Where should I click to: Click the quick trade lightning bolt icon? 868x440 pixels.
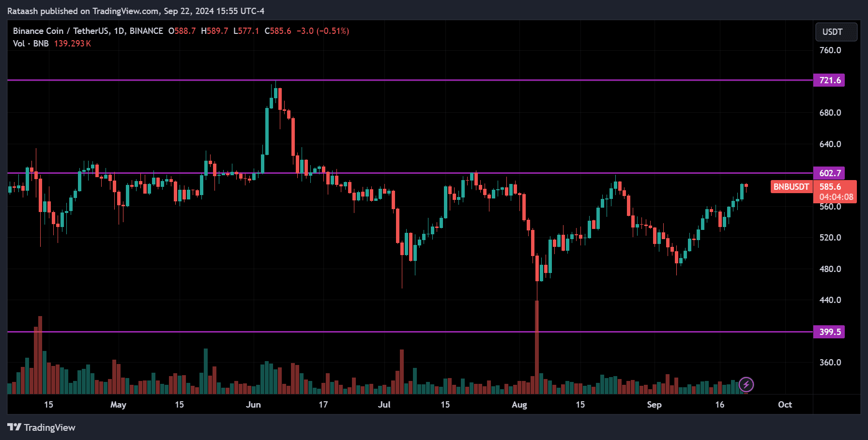tap(746, 384)
